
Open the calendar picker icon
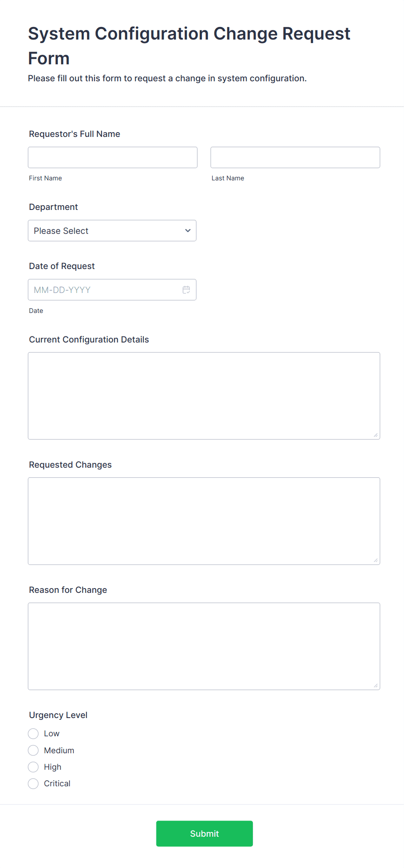[186, 290]
